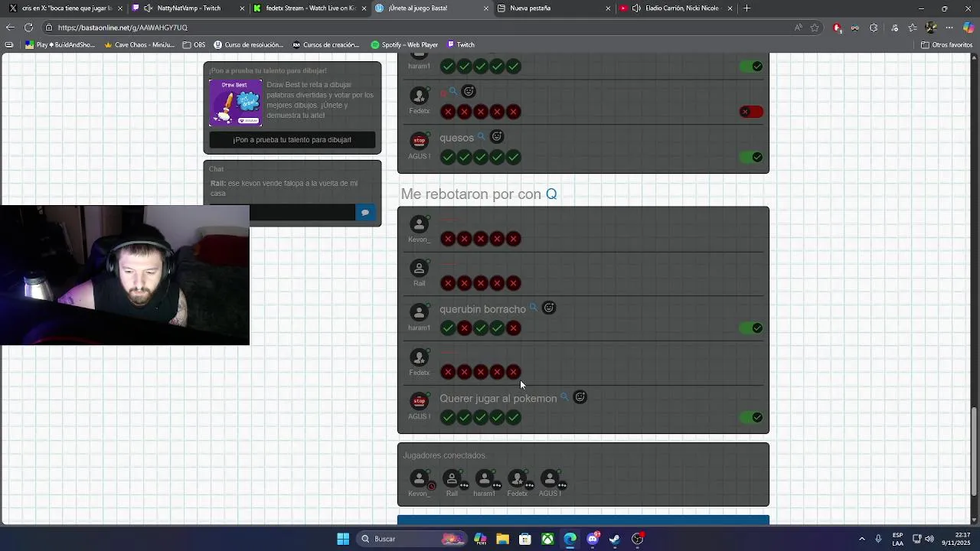Open 'Cave Chaos - MiniJu...' bookmark

(x=139, y=44)
